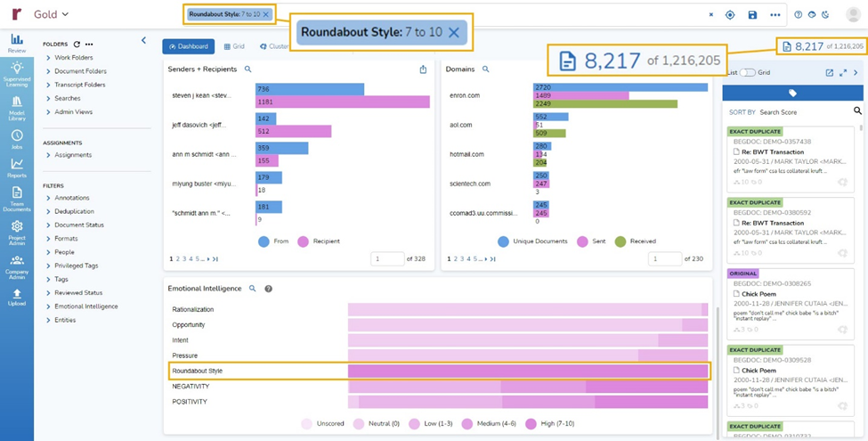Click the Senders + Recipients page number field
This screenshot has width=868, height=441.
click(387, 258)
